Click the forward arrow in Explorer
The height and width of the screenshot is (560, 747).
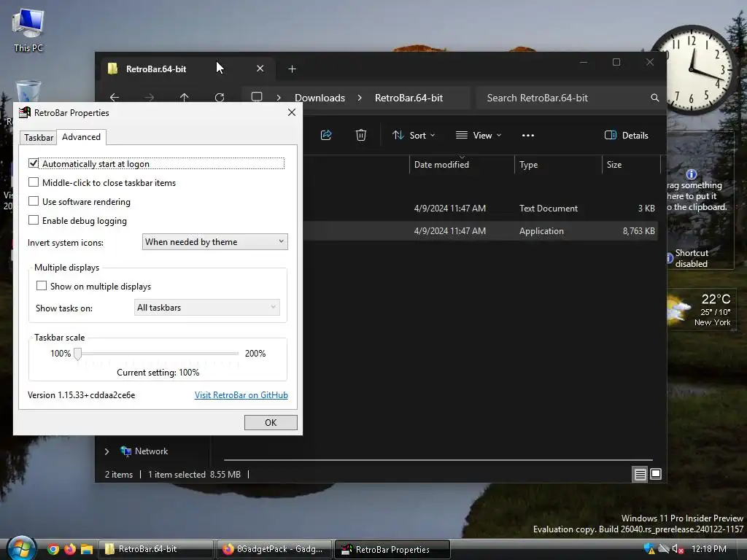[150, 98]
